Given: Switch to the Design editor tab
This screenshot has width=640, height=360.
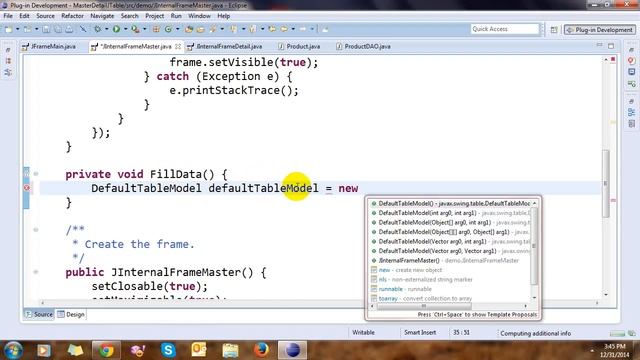Looking at the screenshot, I should point(71,314).
